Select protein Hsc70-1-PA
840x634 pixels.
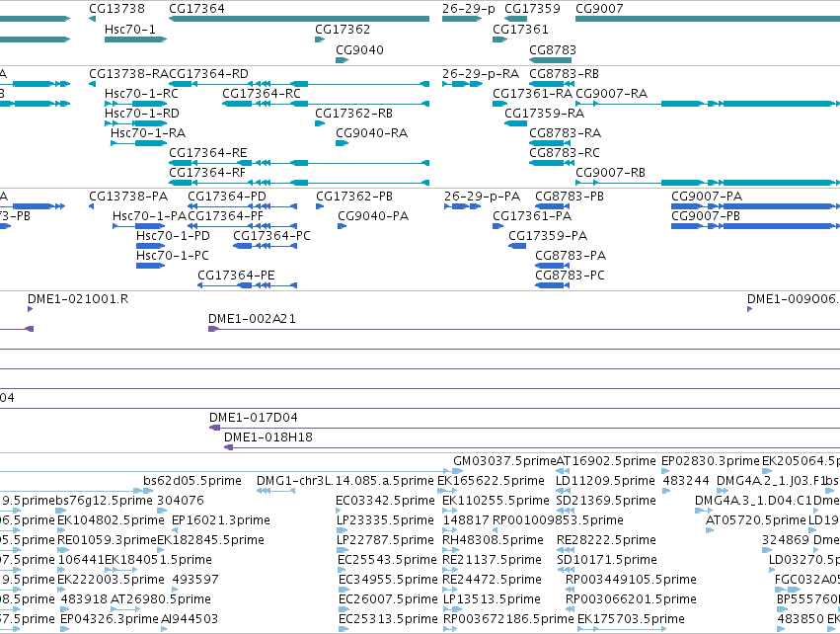click(x=139, y=226)
